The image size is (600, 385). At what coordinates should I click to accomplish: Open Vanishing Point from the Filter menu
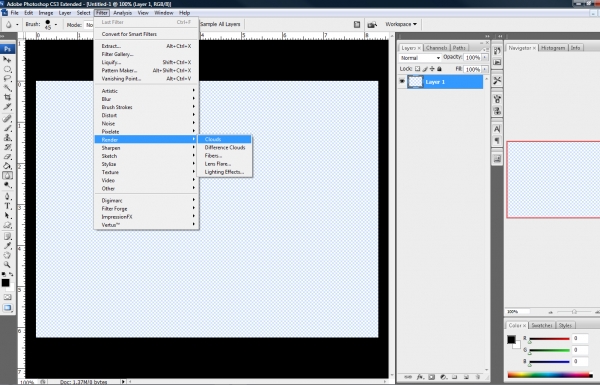[x=146, y=78]
